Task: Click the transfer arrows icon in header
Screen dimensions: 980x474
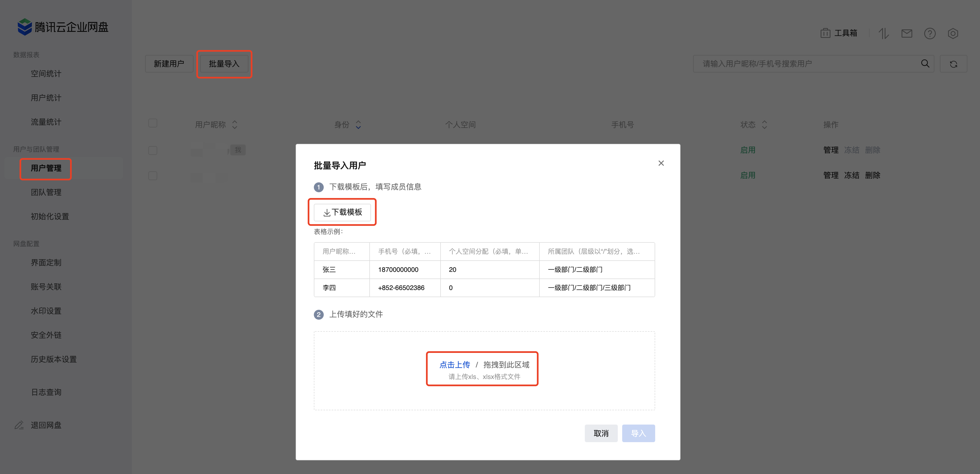Action: (883, 34)
